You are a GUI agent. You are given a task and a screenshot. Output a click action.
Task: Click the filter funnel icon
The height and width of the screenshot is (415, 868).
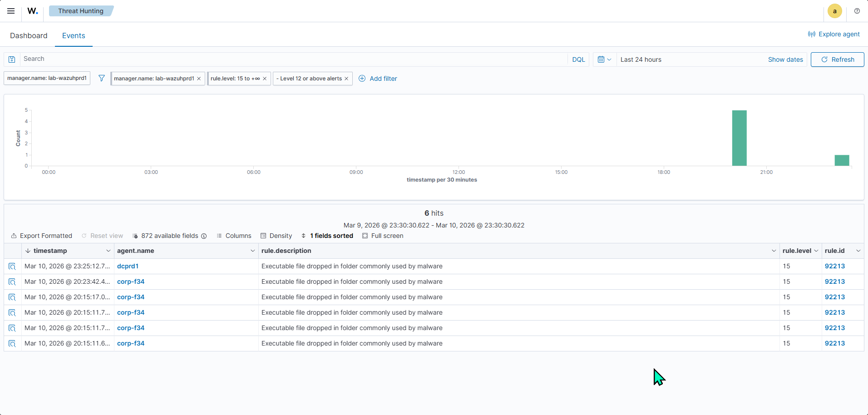(102, 78)
